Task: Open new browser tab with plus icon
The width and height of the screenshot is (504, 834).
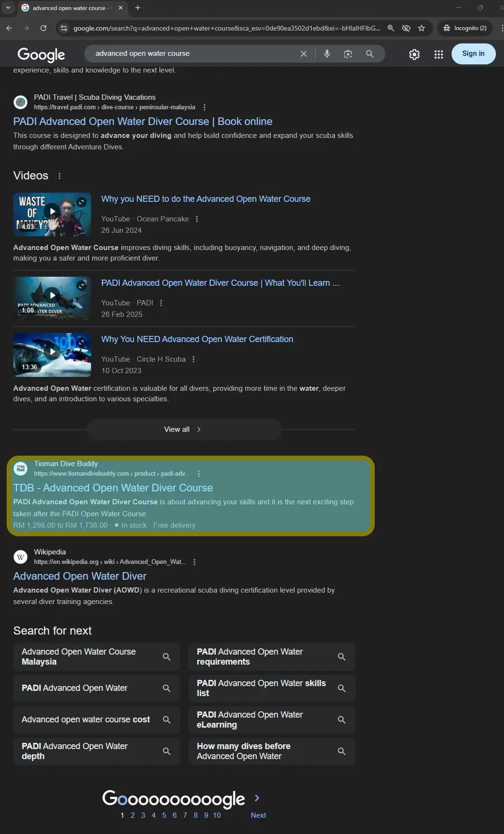Action: point(138,8)
